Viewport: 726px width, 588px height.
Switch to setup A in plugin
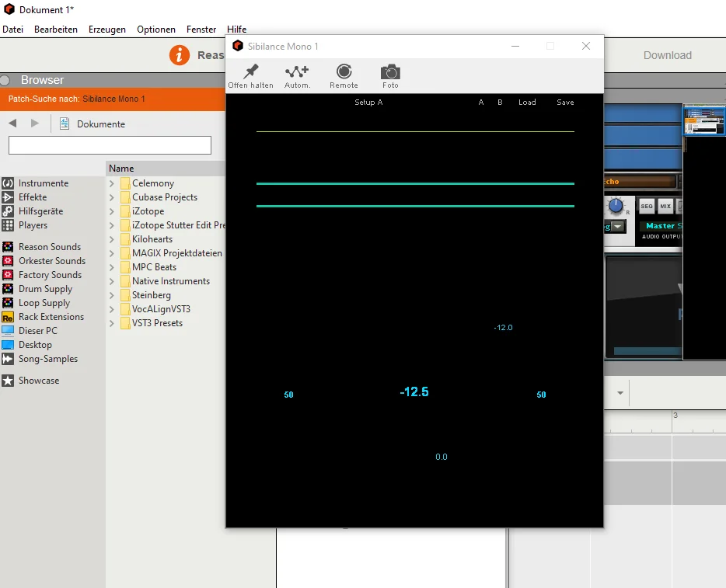481,103
